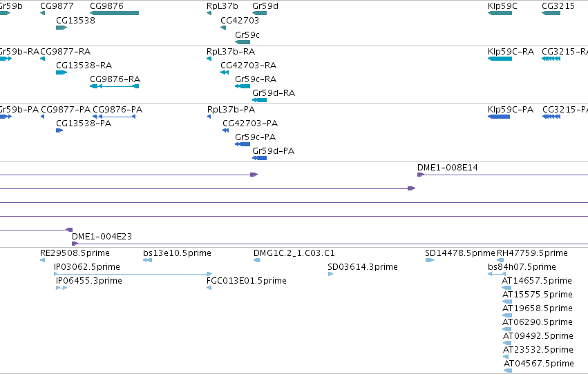
Task: Select the SD03614.3prime EST glyph
Action: point(331,274)
